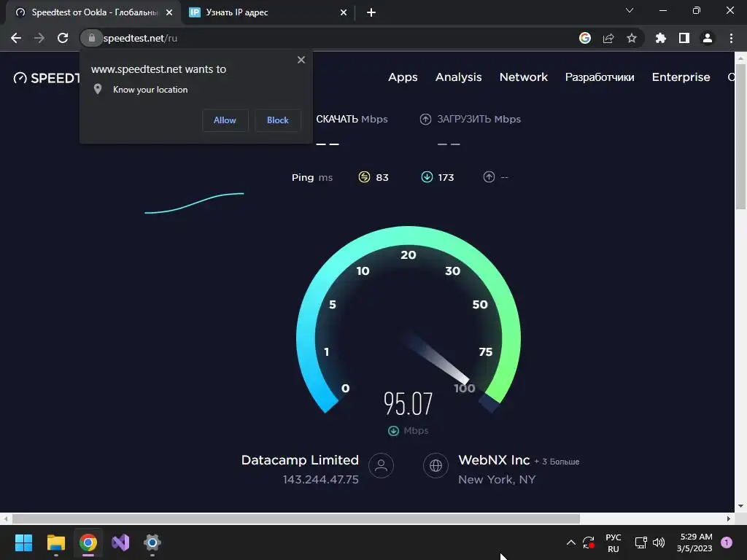Click the horizontal scroll right arrow
The width and height of the screenshot is (747, 560).
[729, 518]
